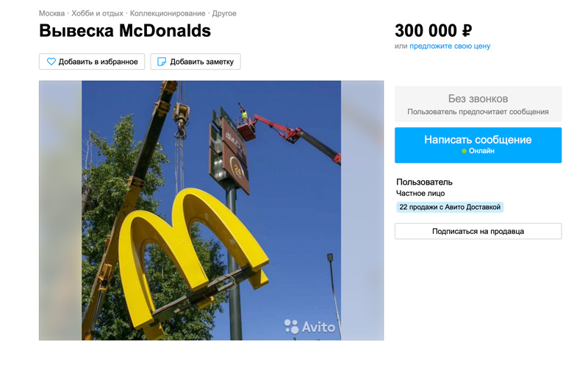Click the green Онлайн status dot
The image size is (588, 368).
464,151
